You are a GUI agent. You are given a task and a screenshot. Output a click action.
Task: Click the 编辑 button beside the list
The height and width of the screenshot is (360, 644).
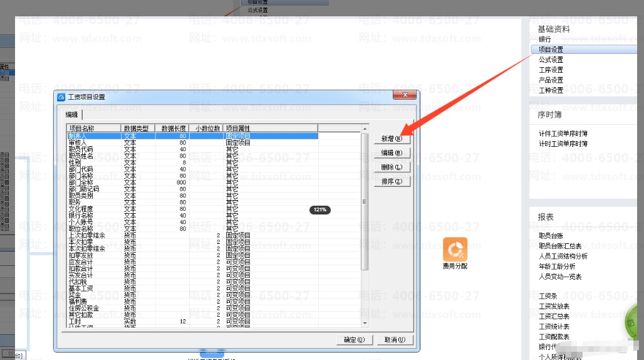click(392, 153)
